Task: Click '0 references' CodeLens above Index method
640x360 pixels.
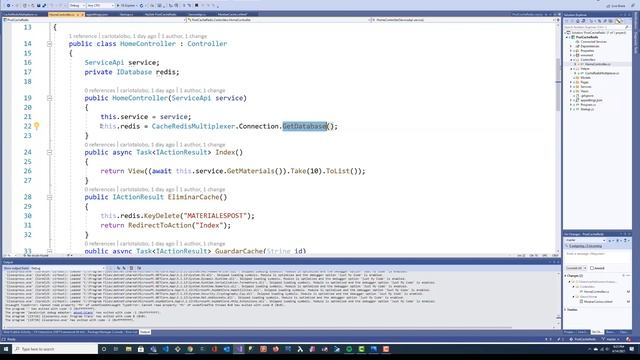Action: point(100,145)
